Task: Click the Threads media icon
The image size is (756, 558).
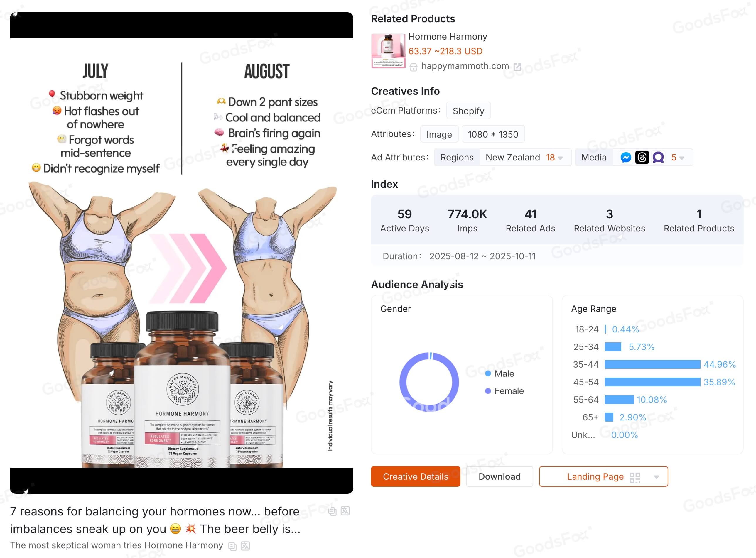Action: point(642,158)
